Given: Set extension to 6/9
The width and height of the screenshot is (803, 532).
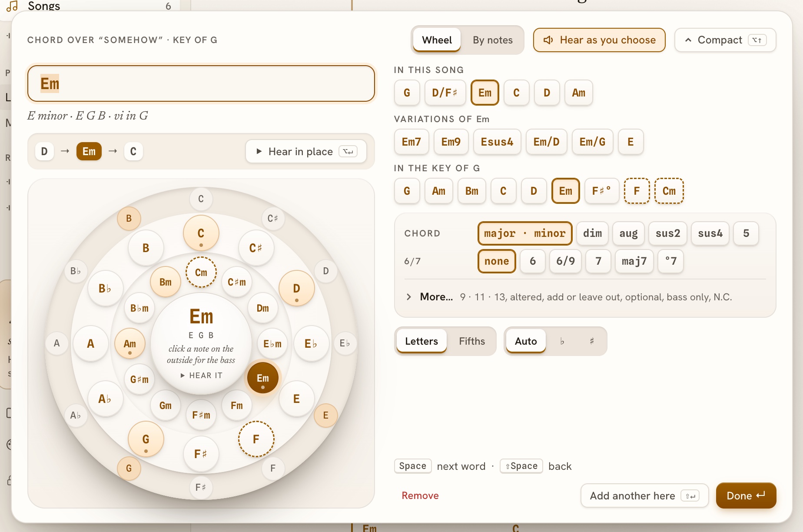Looking at the screenshot, I should [x=565, y=261].
